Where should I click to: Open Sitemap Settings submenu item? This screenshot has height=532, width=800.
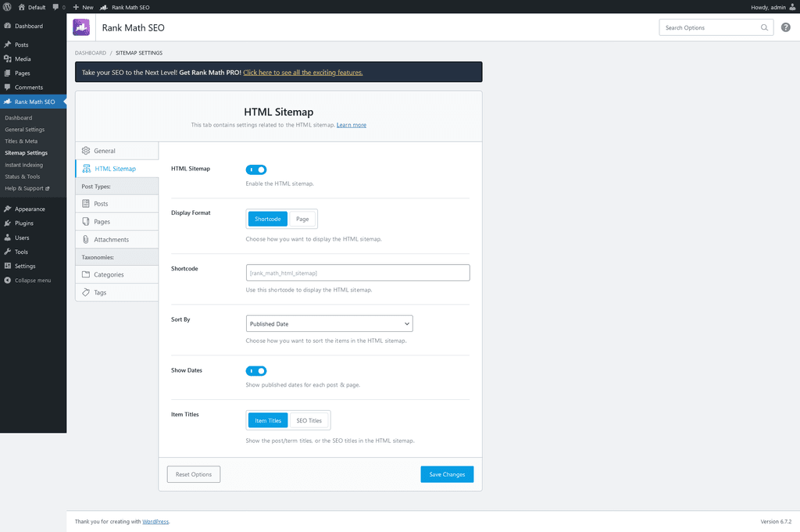26,153
